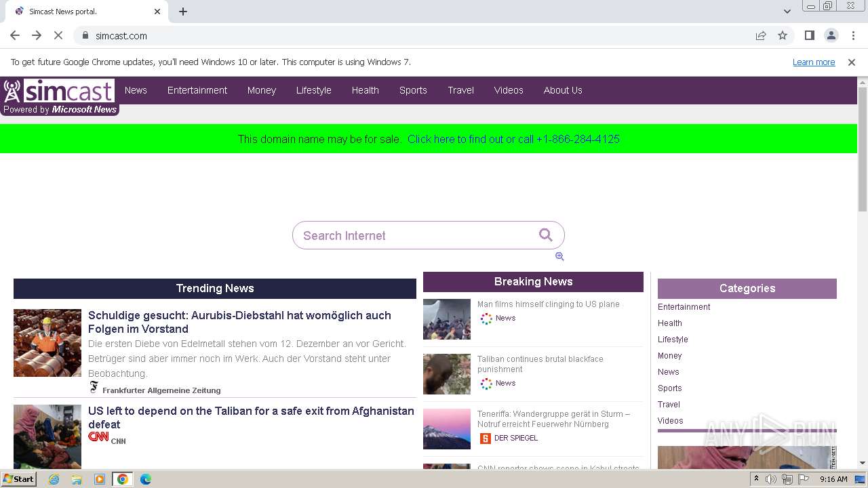This screenshot has height=488, width=868.
Task: Open Chrome side panel
Action: tap(809, 35)
